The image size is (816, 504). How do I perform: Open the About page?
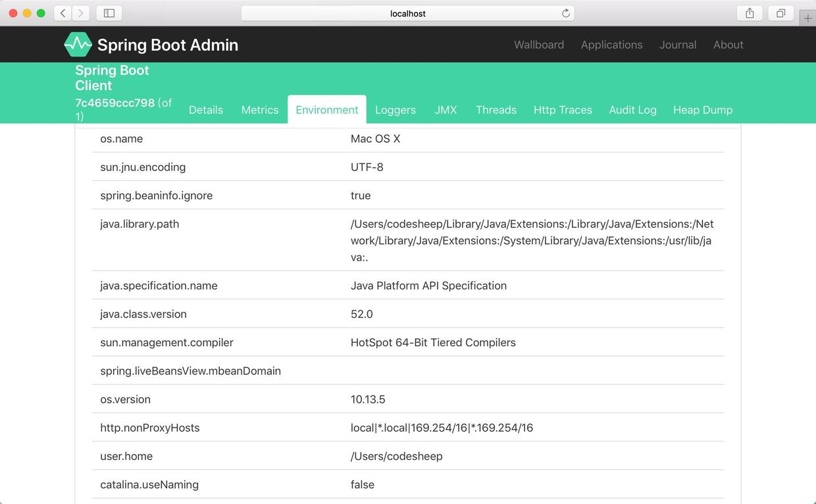point(728,45)
